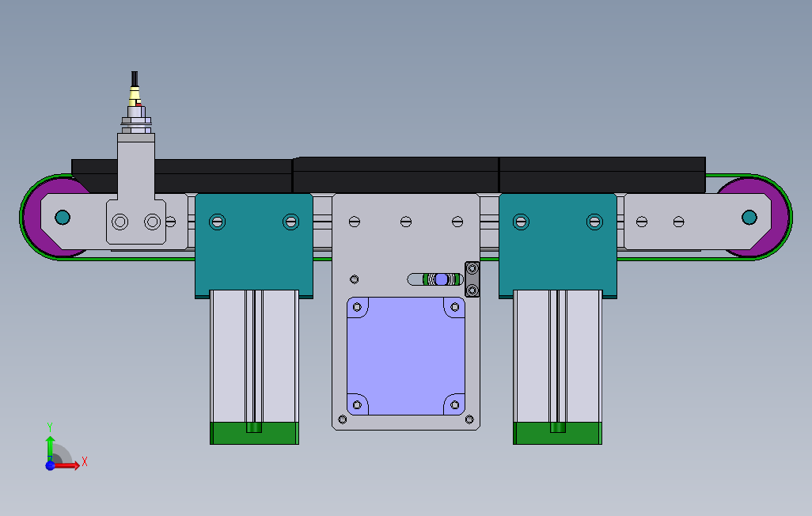Select the right gray cylinder body

point(558,356)
